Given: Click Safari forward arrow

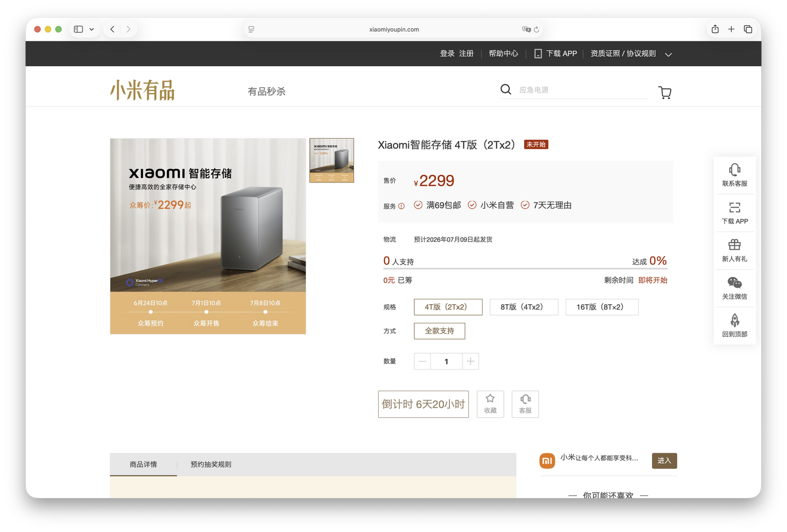Looking at the screenshot, I should click(x=128, y=29).
